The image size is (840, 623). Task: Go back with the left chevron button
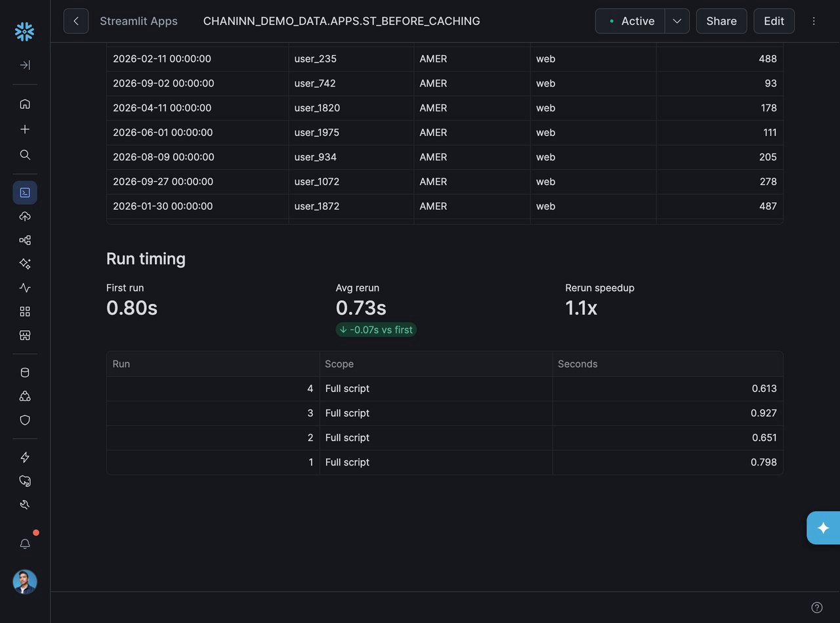point(76,21)
